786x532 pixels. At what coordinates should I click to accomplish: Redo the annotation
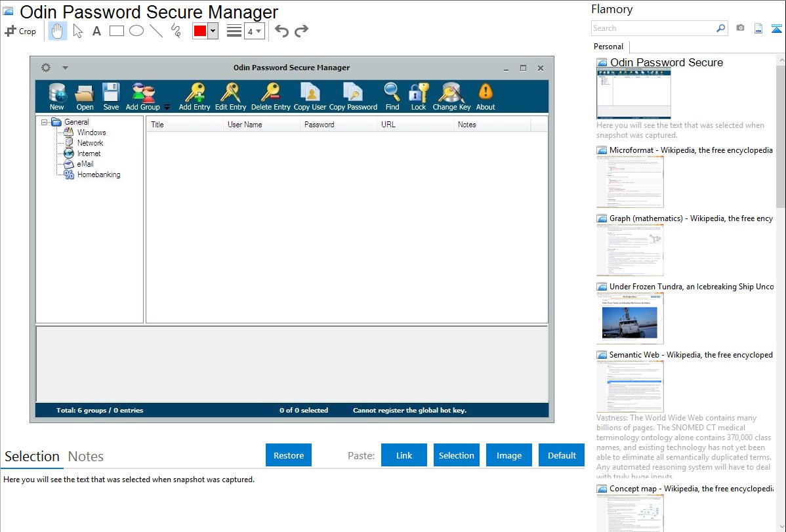click(x=301, y=31)
